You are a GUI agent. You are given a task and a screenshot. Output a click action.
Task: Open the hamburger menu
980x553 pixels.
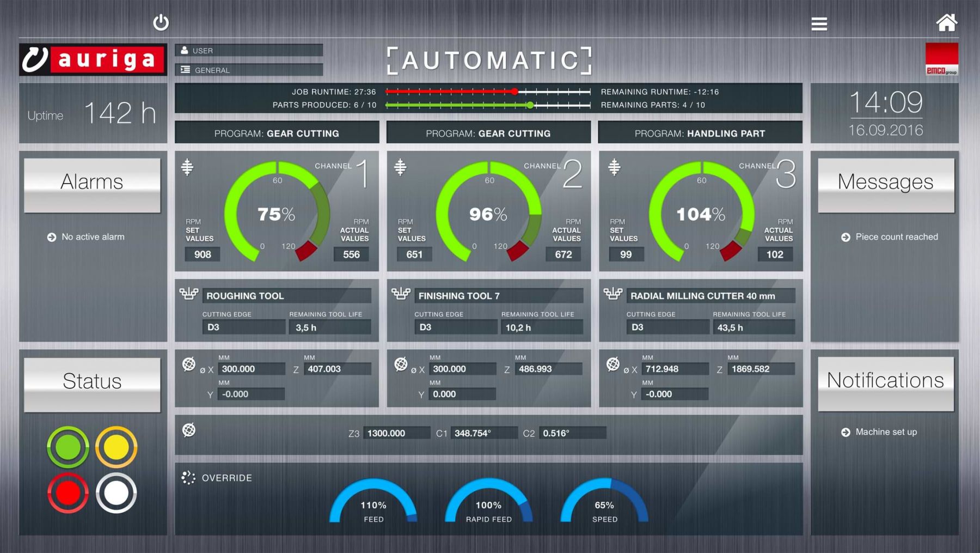tap(819, 24)
